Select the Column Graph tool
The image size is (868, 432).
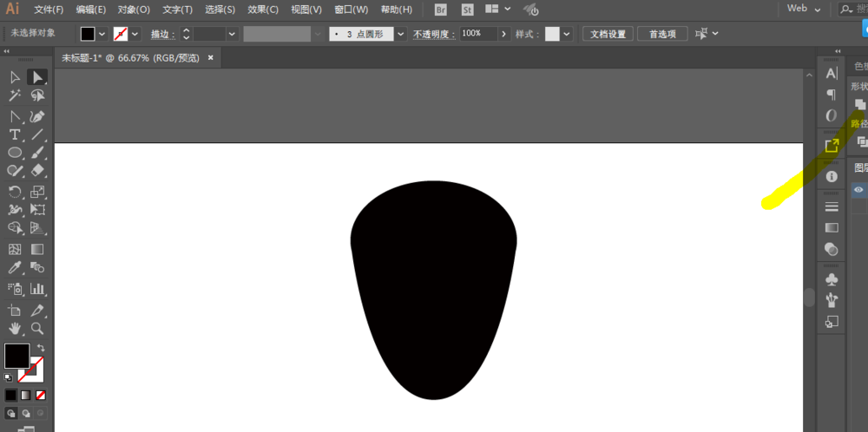pos(37,288)
